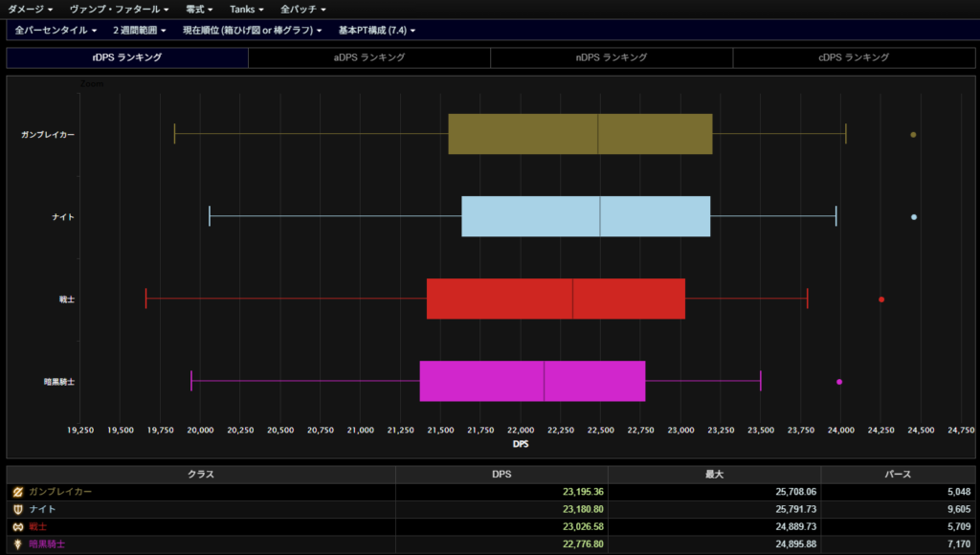Open the ガンブレイカー link in the table
980x555 pixels.
[x=60, y=492]
